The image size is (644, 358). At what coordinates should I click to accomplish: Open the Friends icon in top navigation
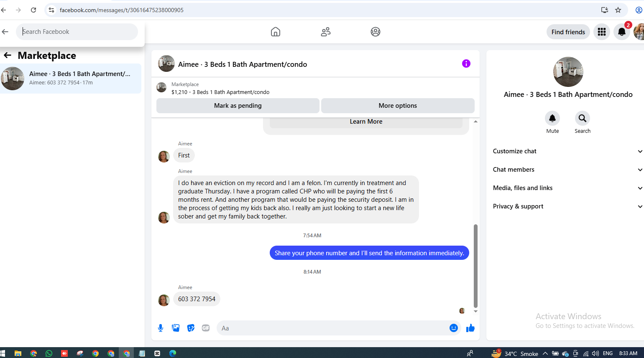pos(326,32)
